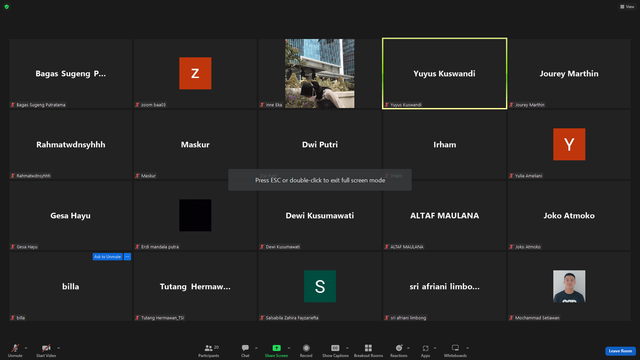Open the View layout menu

(x=627, y=7)
